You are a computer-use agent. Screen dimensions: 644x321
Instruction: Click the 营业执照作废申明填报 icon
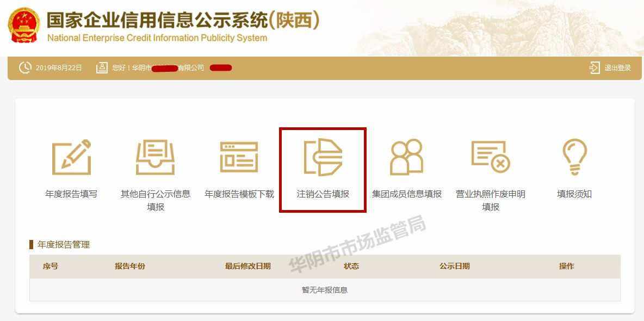(491, 157)
